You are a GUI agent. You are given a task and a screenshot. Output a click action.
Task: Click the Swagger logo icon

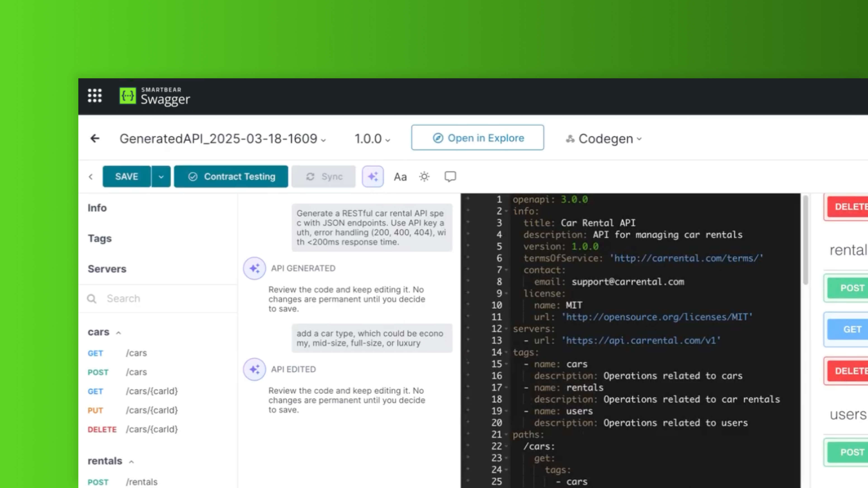tap(128, 96)
